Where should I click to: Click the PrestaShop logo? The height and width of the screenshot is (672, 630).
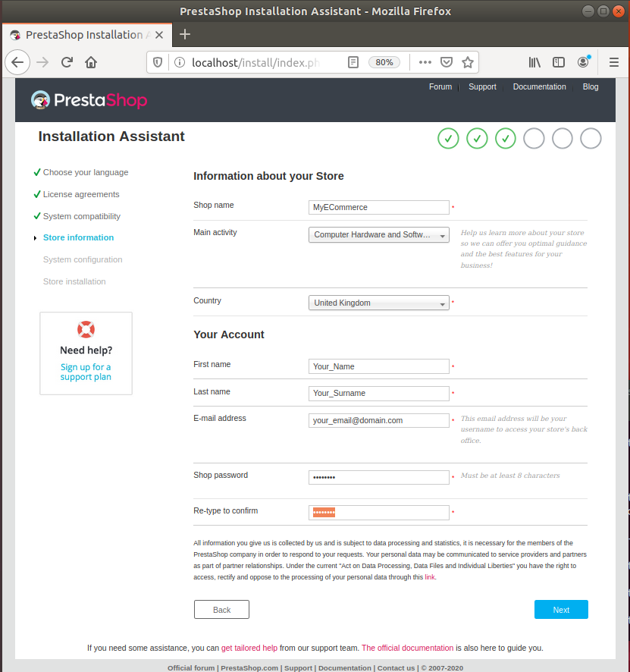(89, 99)
